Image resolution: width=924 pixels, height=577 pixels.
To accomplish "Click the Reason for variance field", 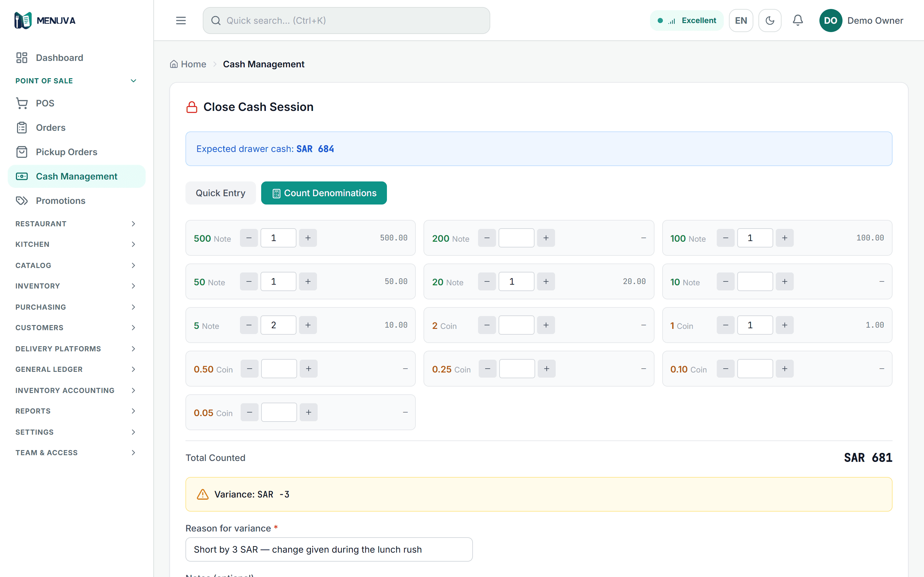I will pyautogui.click(x=329, y=549).
